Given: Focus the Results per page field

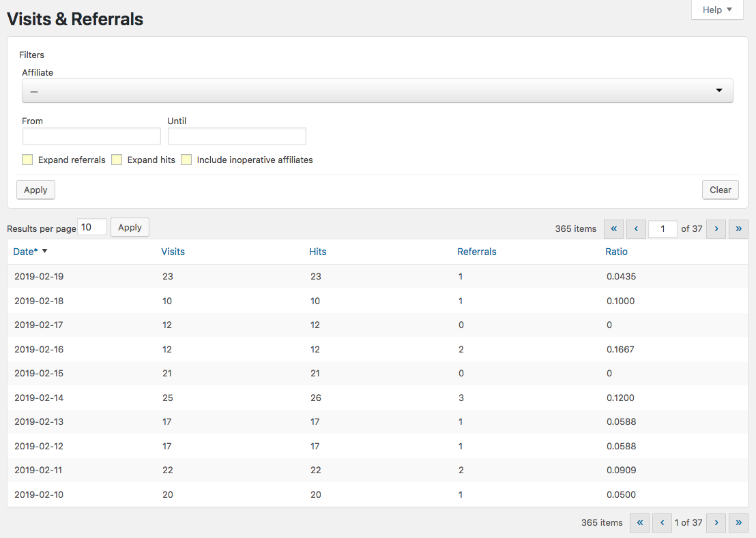Looking at the screenshot, I should [x=92, y=228].
